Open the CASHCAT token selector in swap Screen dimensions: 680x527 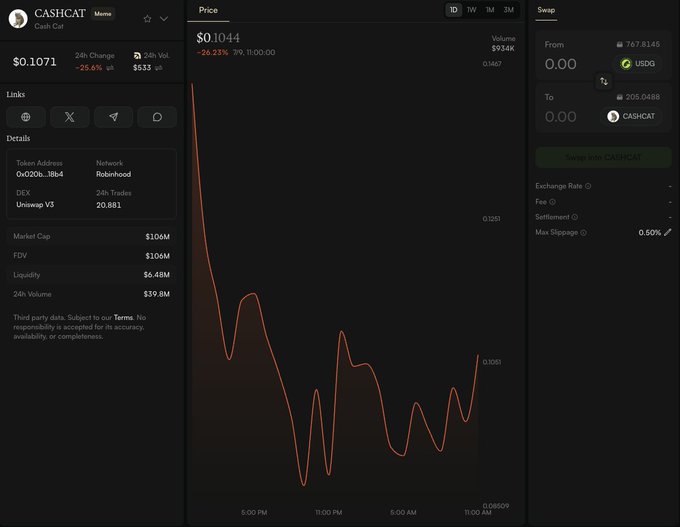[x=631, y=116]
